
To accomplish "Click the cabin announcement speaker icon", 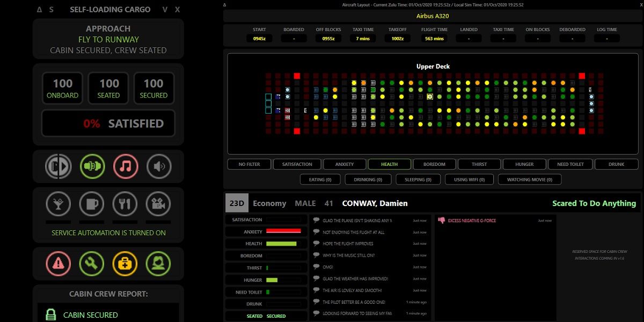I will click(159, 167).
